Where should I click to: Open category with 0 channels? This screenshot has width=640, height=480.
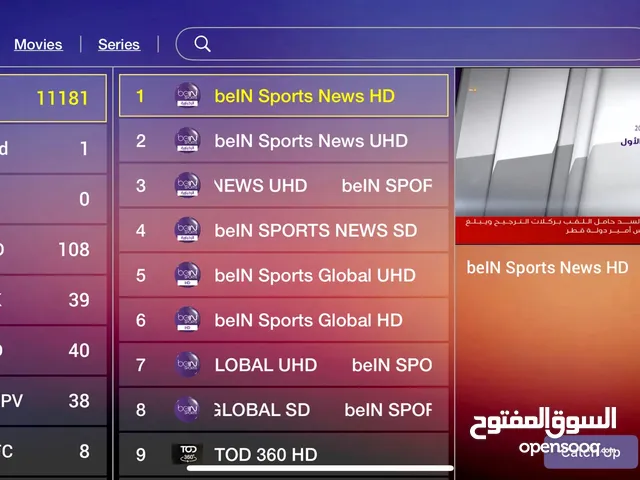tap(53, 199)
